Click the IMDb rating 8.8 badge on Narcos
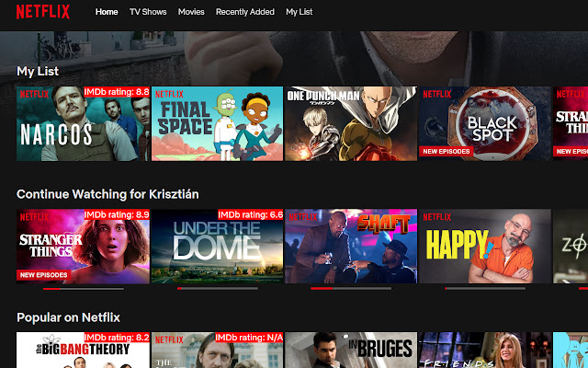Image resolution: width=588 pixels, height=368 pixels. tap(117, 92)
